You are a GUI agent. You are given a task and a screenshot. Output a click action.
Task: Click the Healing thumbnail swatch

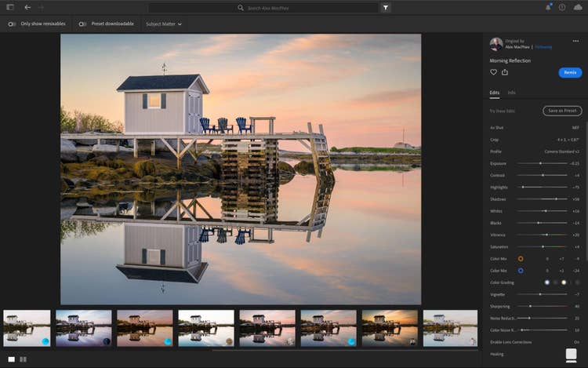(571, 354)
